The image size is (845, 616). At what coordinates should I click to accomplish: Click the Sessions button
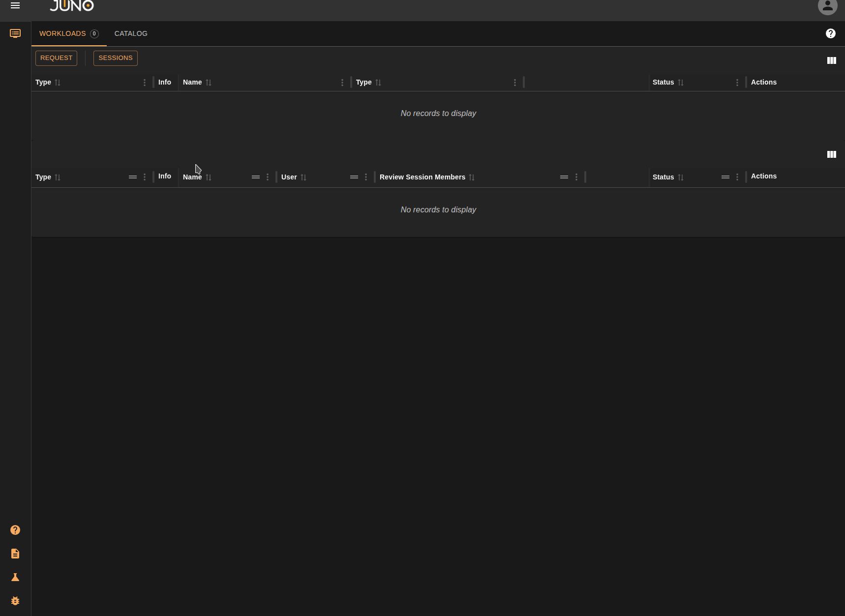click(116, 58)
